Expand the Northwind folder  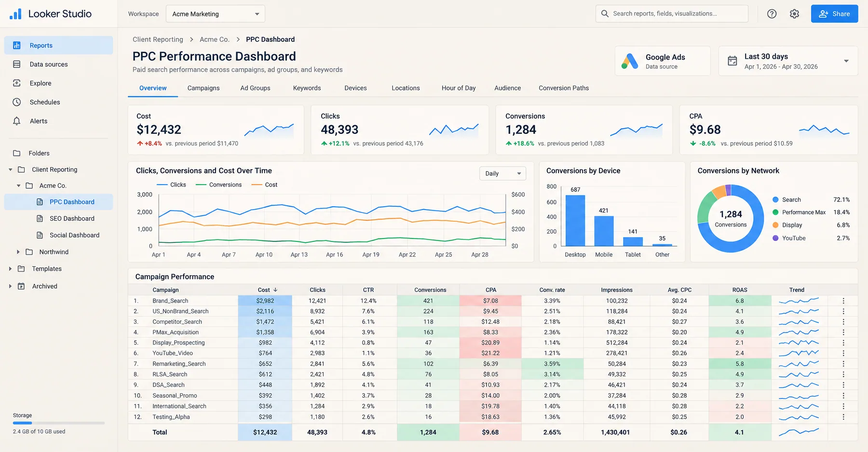(18, 252)
